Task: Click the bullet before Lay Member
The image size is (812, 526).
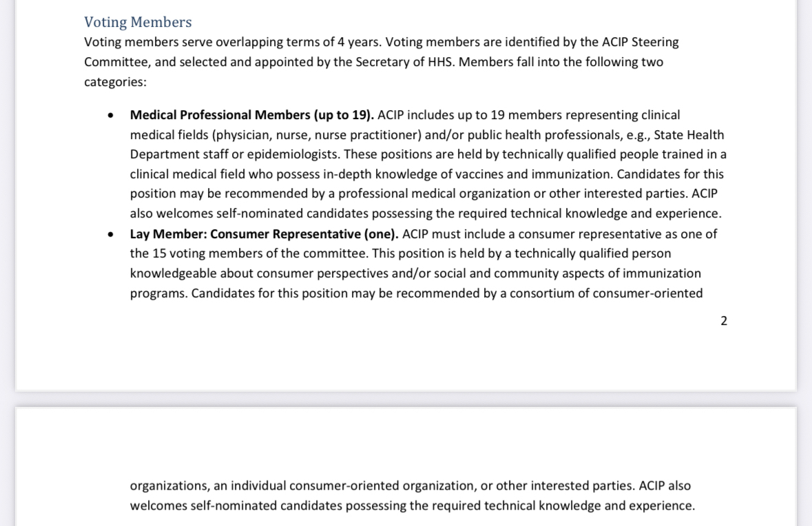Action: point(111,235)
